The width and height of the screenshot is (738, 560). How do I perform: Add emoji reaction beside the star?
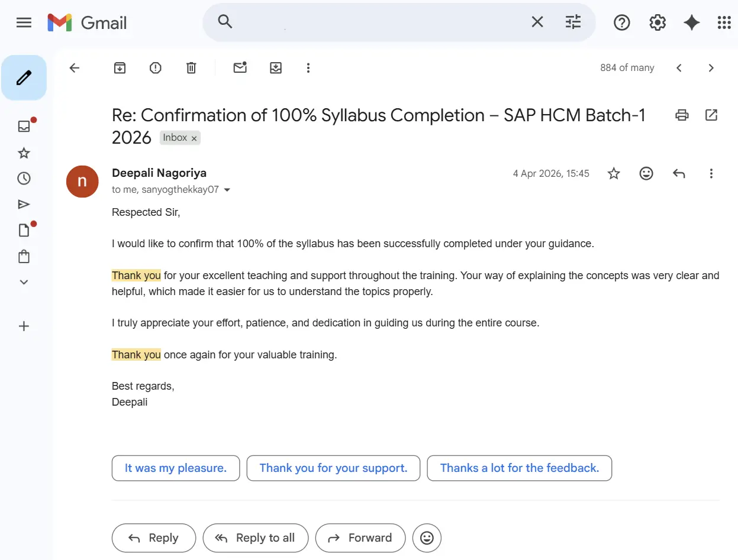tap(646, 173)
